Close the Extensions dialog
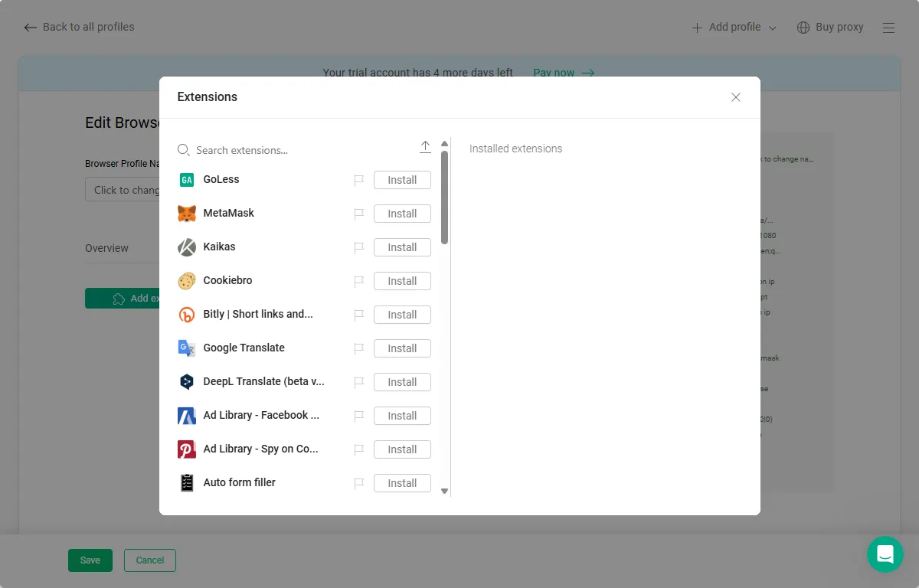 [735, 97]
